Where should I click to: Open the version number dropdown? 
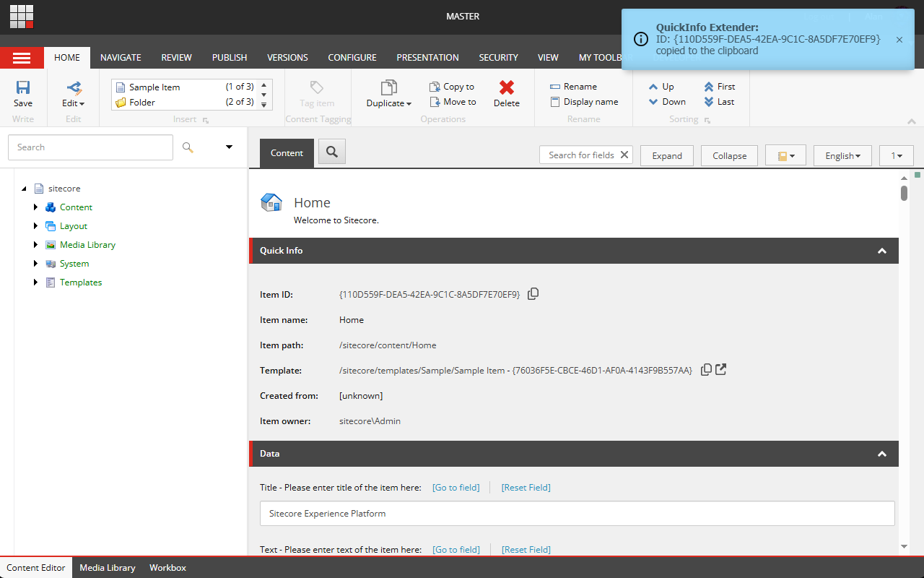pyautogui.click(x=897, y=155)
